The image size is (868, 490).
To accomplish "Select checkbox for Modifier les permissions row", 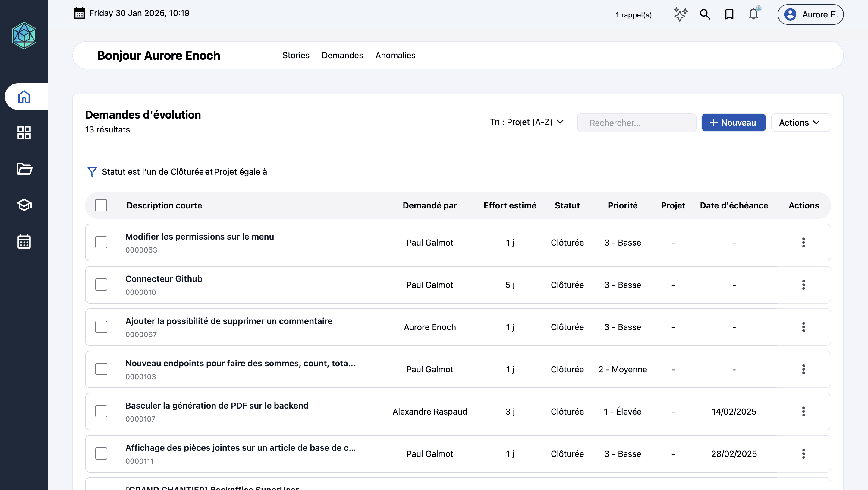I will click(x=101, y=243).
